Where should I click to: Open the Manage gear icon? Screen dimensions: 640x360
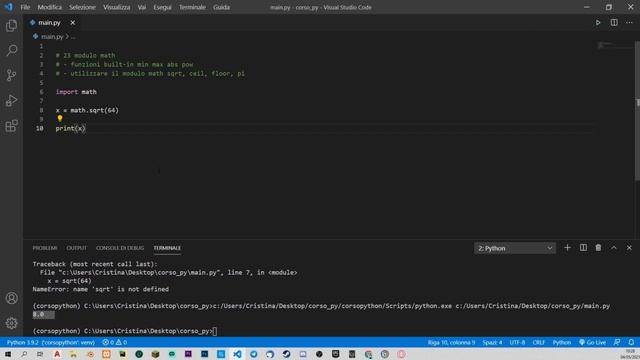click(x=11, y=323)
